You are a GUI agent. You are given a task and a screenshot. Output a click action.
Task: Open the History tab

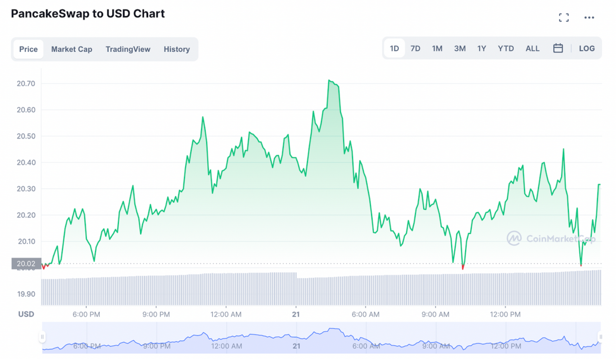click(176, 49)
